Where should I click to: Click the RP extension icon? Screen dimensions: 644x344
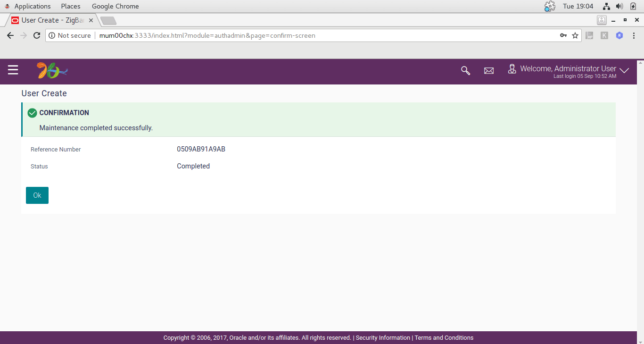coord(589,35)
